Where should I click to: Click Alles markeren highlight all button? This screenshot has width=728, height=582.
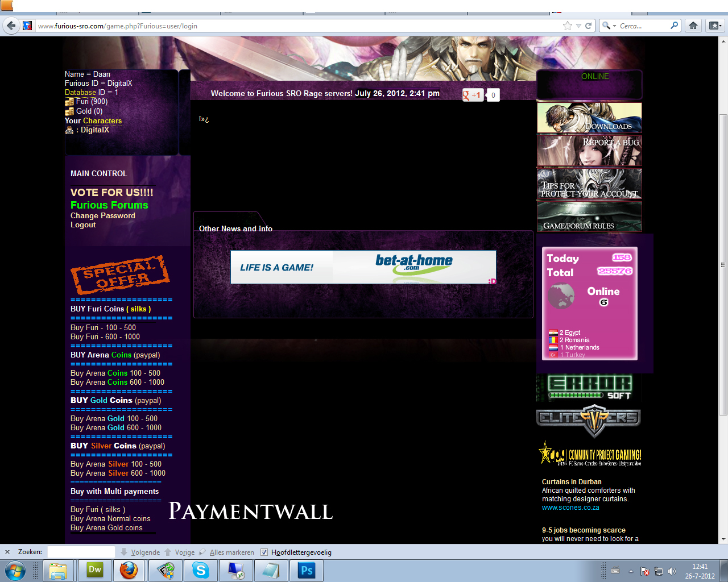click(x=226, y=552)
